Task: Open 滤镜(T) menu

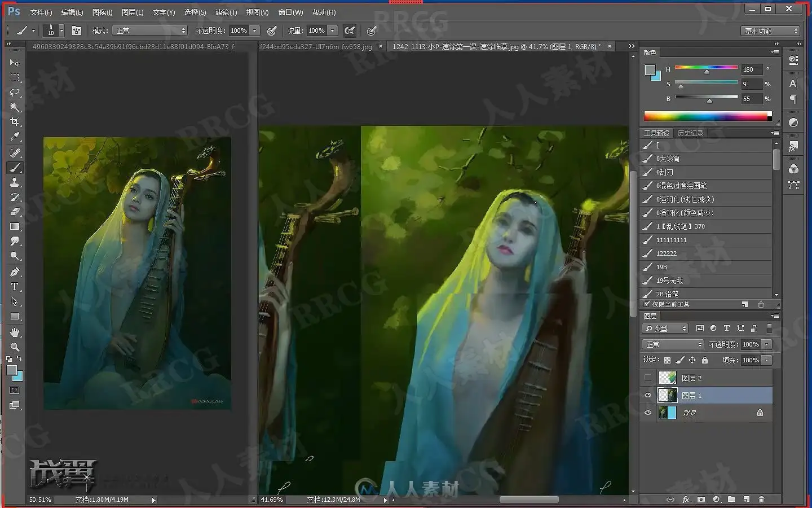Action: pyautogui.click(x=226, y=12)
